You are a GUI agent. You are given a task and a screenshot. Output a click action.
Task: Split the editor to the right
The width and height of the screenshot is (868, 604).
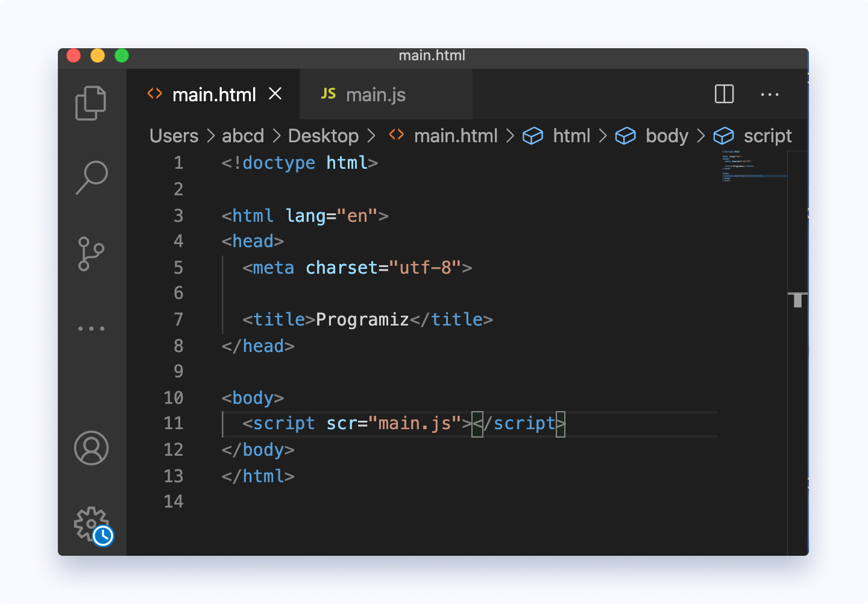pyautogui.click(x=724, y=94)
